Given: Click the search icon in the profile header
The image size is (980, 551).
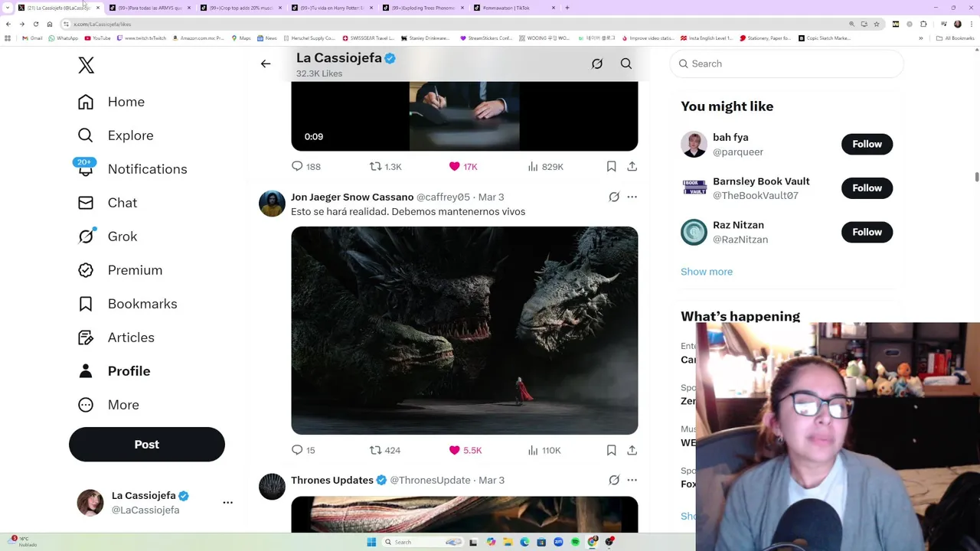Looking at the screenshot, I should coord(626,64).
